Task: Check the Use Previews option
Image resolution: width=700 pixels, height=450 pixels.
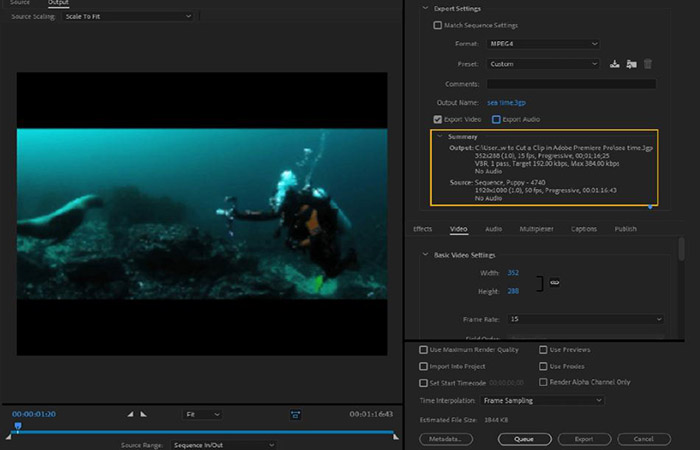Action: [x=543, y=350]
